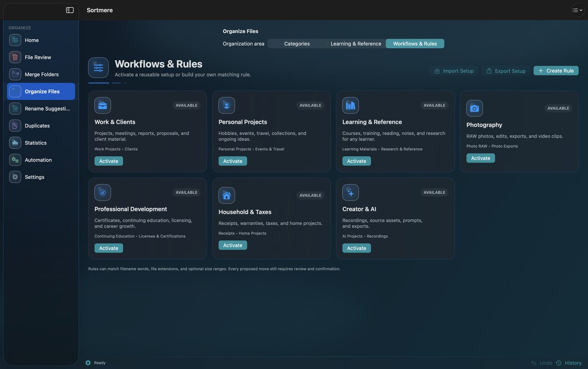
Task: Click the Creator & AI sparkle icon
Action: pos(351,193)
